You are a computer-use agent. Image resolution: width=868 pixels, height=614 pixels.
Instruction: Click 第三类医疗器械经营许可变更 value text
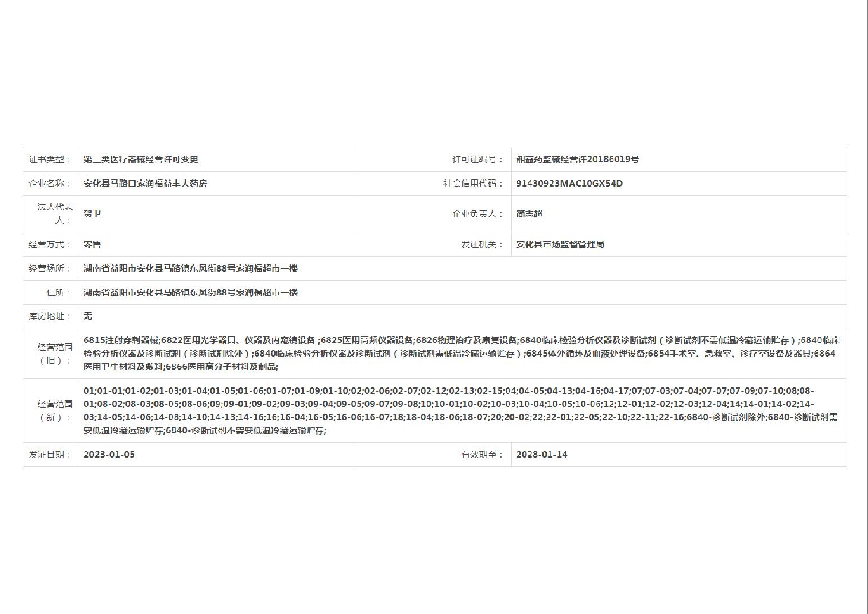pos(141,159)
